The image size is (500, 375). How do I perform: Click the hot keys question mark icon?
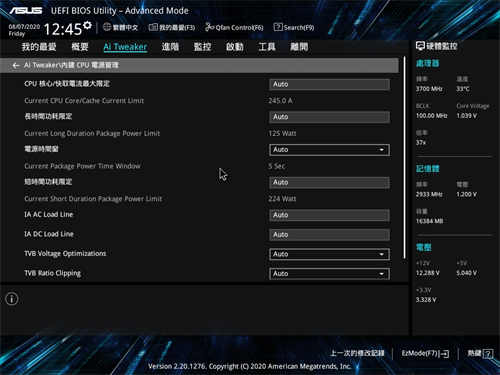[488, 353]
